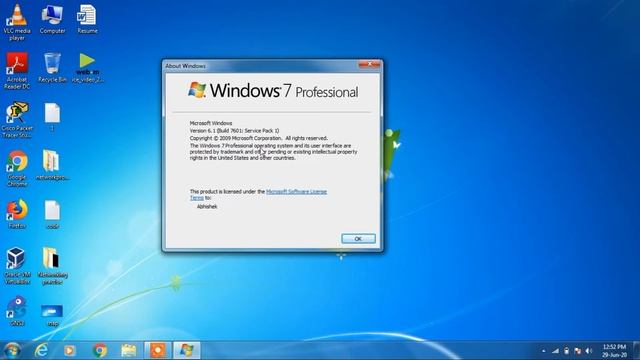Click the Version 6.1 build text

tap(234, 131)
